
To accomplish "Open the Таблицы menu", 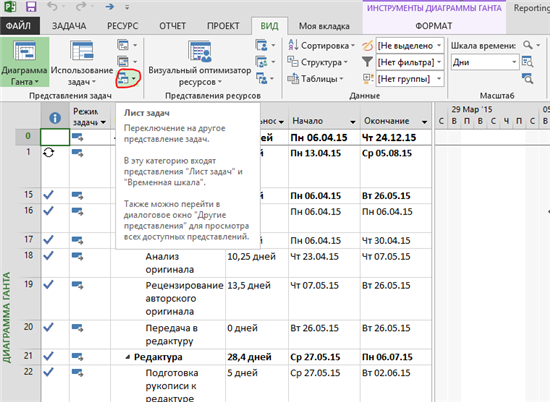I will pyautogui.click(x=315, y=79).
